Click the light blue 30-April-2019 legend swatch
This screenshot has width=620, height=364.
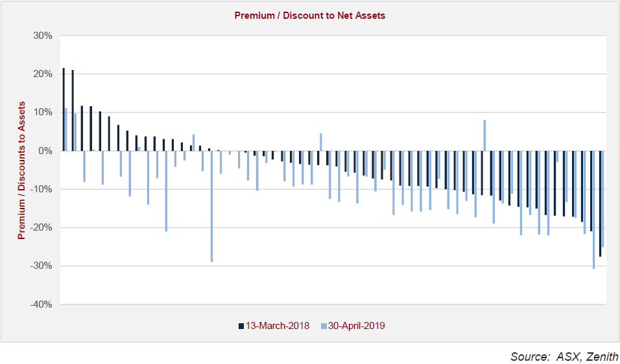pos(324,326)
